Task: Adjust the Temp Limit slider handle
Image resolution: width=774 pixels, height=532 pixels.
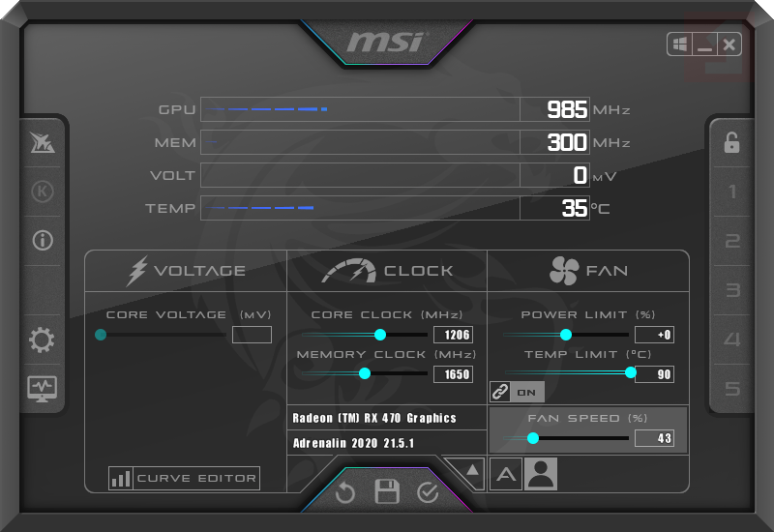Action: coord(631,372)
